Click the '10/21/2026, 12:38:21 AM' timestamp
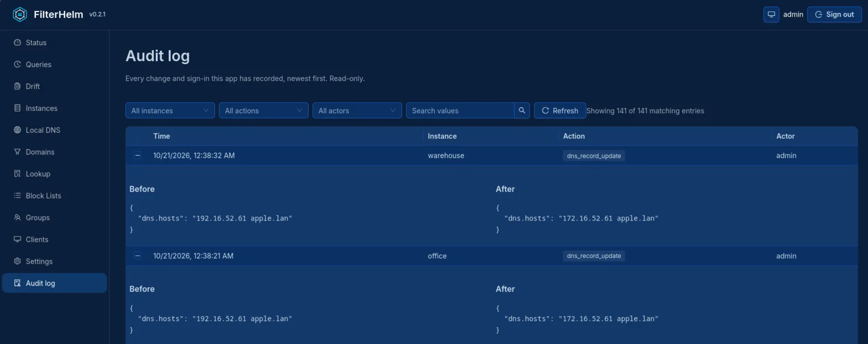Image resolution: width=868 pixels, height=344 pixels. [x=193, y=256]
